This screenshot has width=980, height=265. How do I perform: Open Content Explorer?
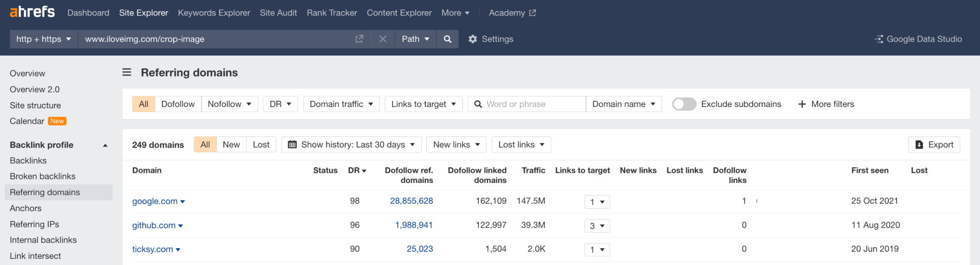click(399, 13)
